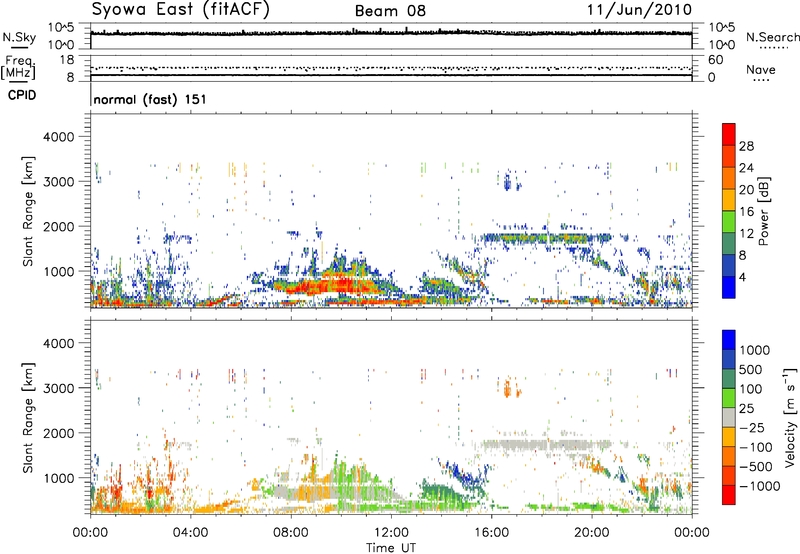The image size is (800, 554).
Task: Click the "Nave" legend label
Action: 761,69
